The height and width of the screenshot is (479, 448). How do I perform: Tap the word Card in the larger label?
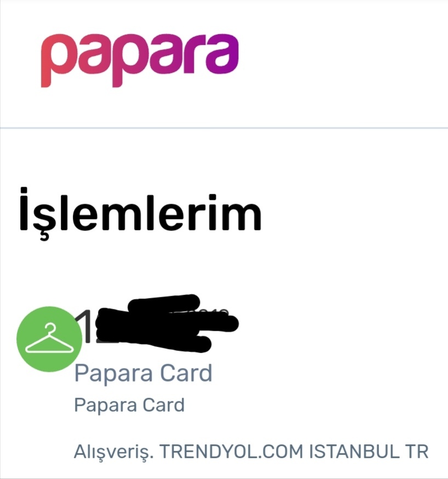coord(186,372)
